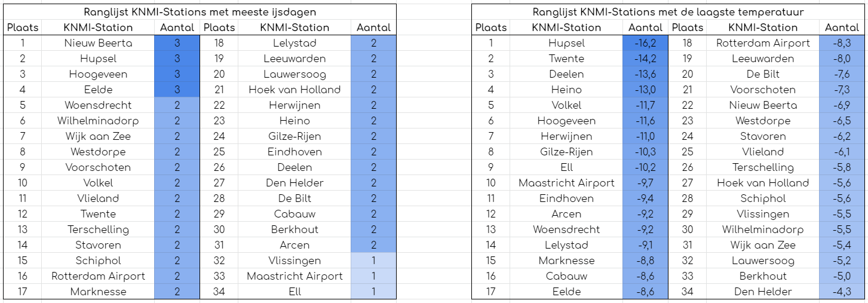Select the Ell cell with Aantal 1
The width and height of the screenshot is (868, 303).
[295, 292]
